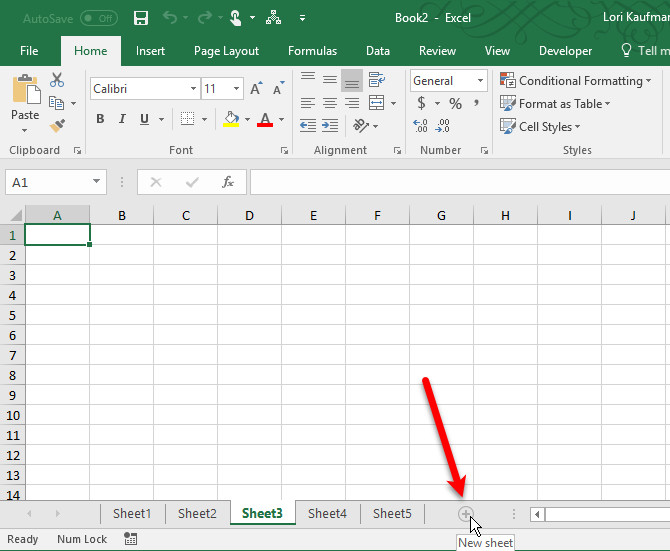670x551 pixels.
Task: Click the Insert Function fx icon
Action: coord(228,182)
